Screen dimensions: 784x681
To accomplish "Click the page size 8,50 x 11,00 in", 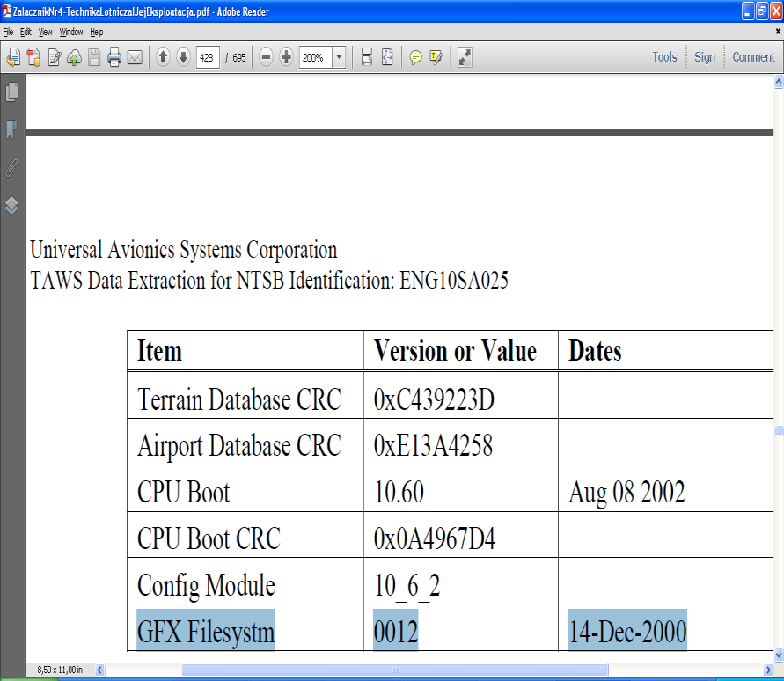I will [x=60, y=670].
